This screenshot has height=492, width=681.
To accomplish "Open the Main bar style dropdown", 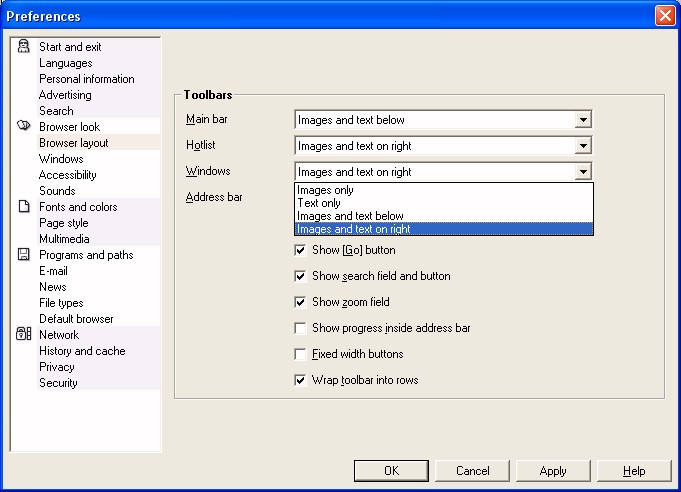I will click(x=583, y=120).
